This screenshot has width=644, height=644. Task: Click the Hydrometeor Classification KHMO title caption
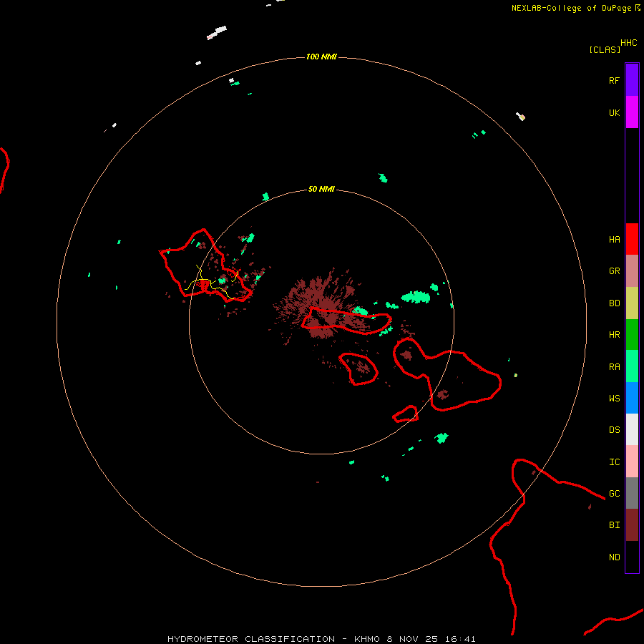[321, 639]
